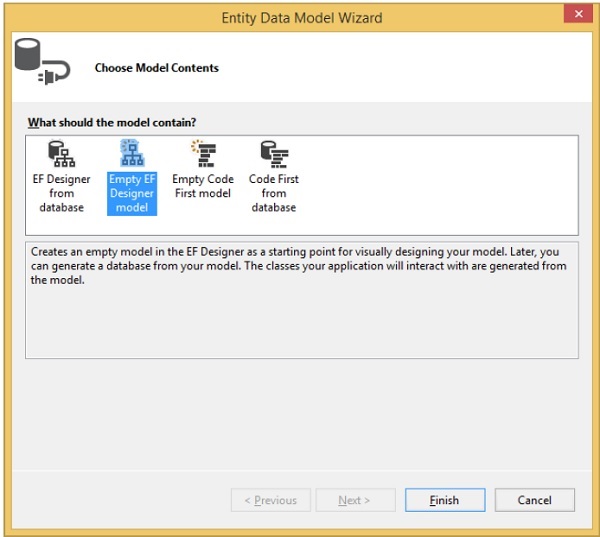Click the highlighted "Empty EF Designer model" label

pos(132,193)
